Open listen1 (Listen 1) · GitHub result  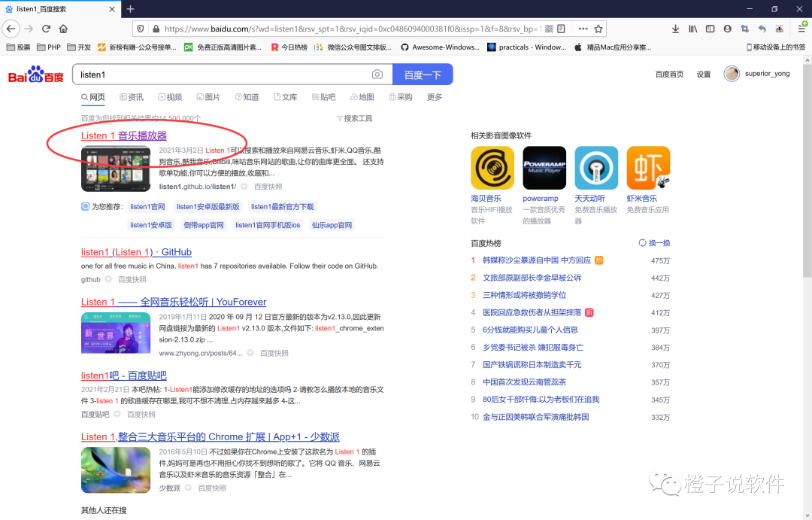136,252
